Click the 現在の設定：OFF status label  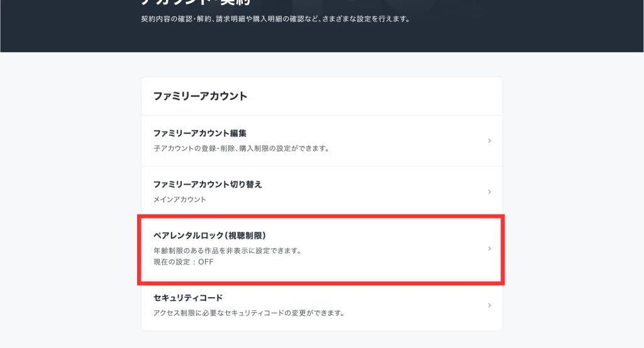coord(184,262)
